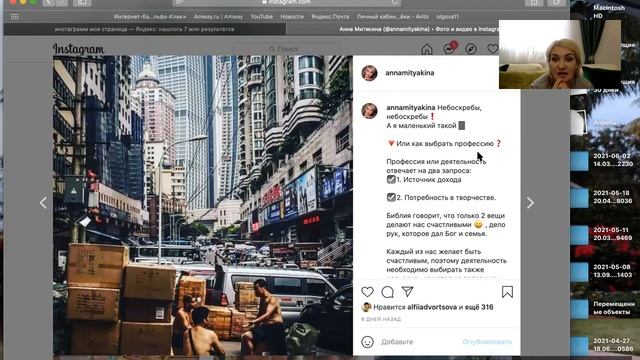Like the post with the heart icon
The height and width of the screenshot is (360, 640).
pos(367,291)
